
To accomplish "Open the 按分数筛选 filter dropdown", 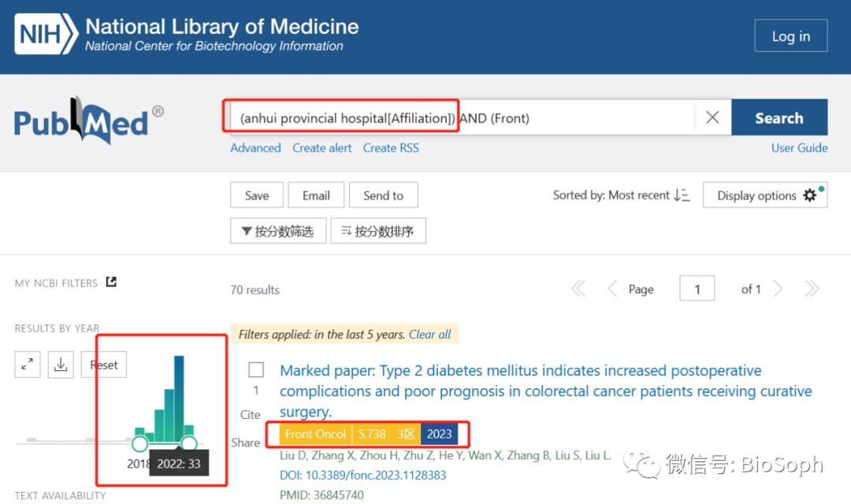I will [277, 231].
